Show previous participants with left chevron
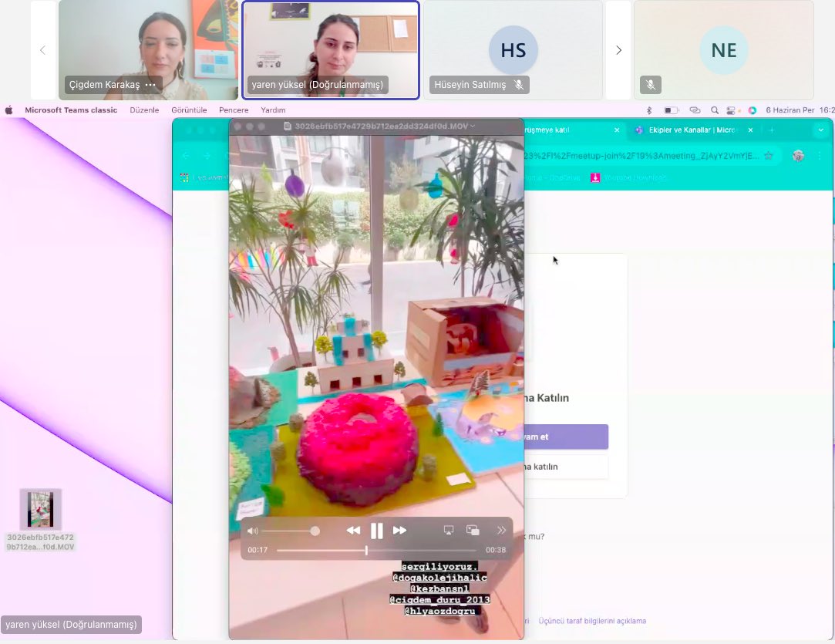The height and width of the screenshot is (644, 835). coord(43,50)
